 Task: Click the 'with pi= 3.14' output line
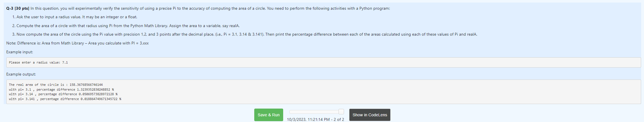click(63, 94)
